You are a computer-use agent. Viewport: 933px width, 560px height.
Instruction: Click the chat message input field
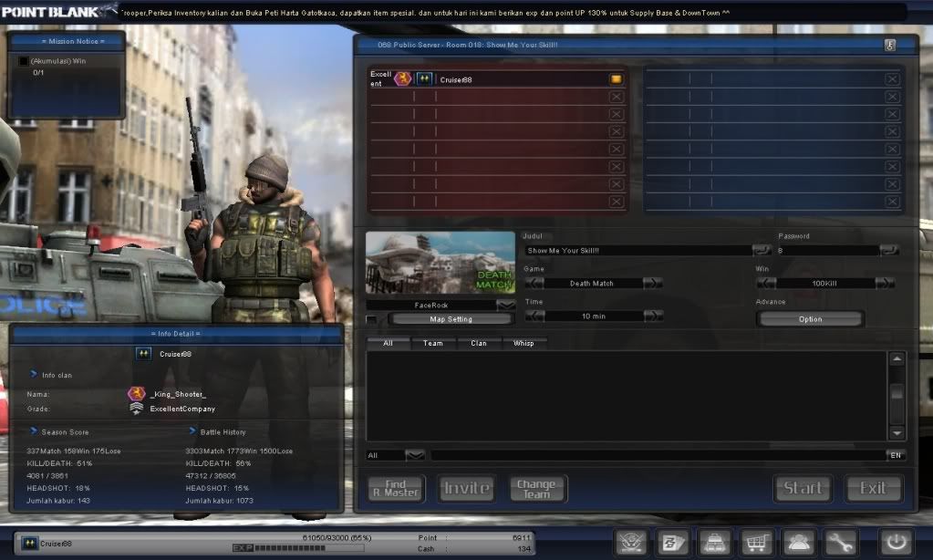pyautogui.click(x=658, y=455)
